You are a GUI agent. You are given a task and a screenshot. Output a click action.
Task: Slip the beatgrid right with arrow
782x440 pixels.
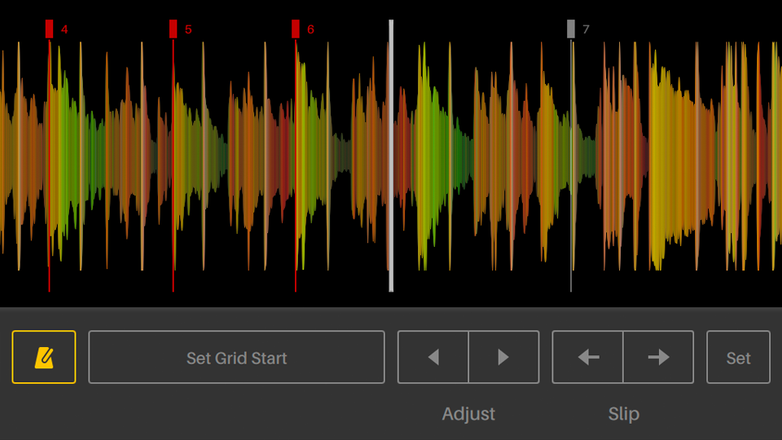coord(659,357)
